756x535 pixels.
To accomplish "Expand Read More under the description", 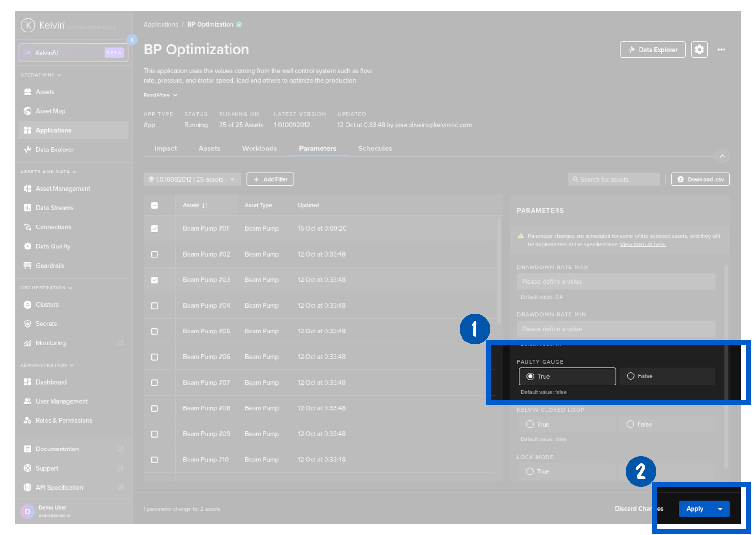I will coord(160,95).
